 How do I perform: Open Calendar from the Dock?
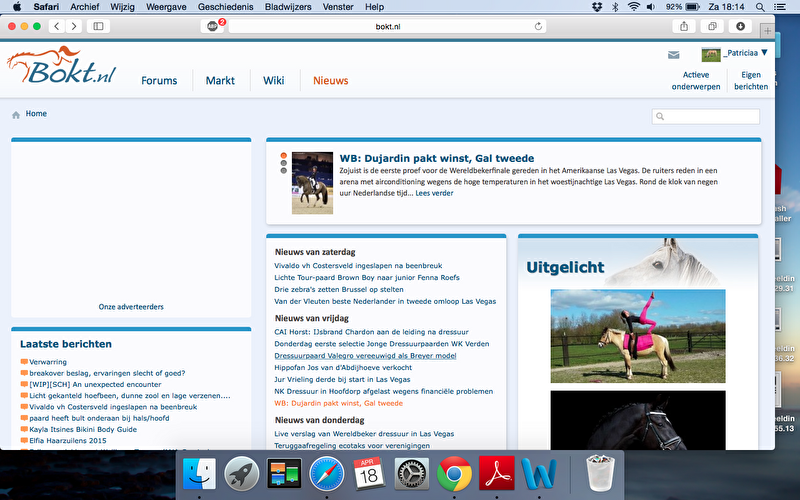pos(369,473)
